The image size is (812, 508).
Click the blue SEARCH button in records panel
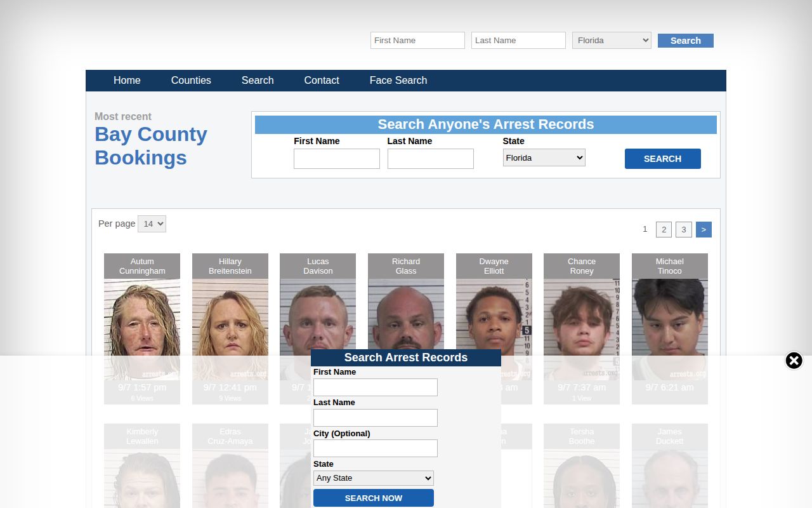[663, 159]
